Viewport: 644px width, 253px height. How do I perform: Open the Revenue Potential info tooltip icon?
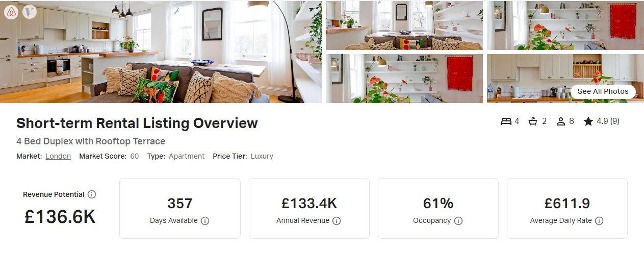pyautogui.click(x=92, y=194)
